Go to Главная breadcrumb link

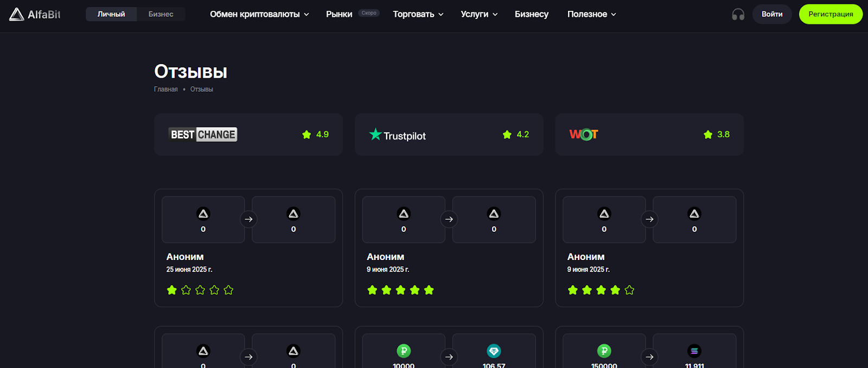pos(165,89)
